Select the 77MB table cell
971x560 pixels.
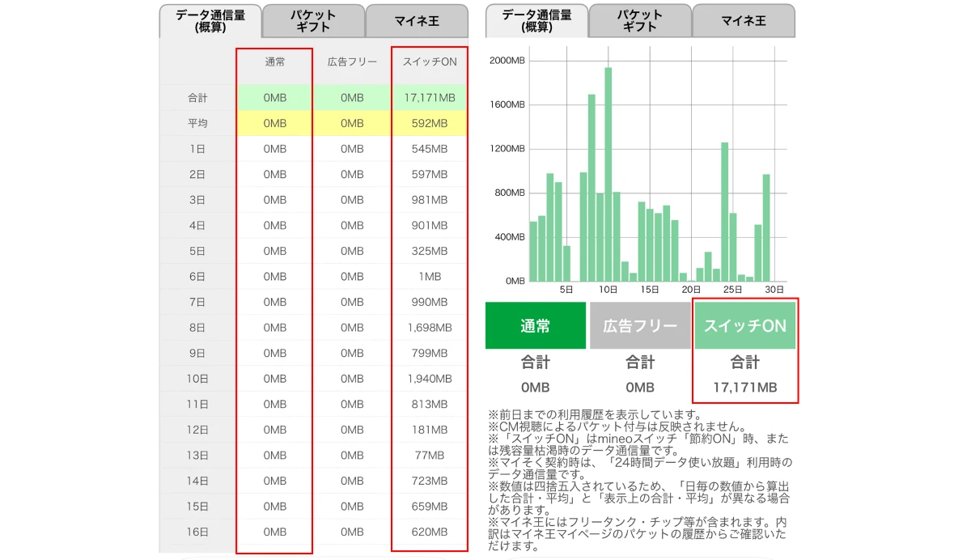point(429,456)
